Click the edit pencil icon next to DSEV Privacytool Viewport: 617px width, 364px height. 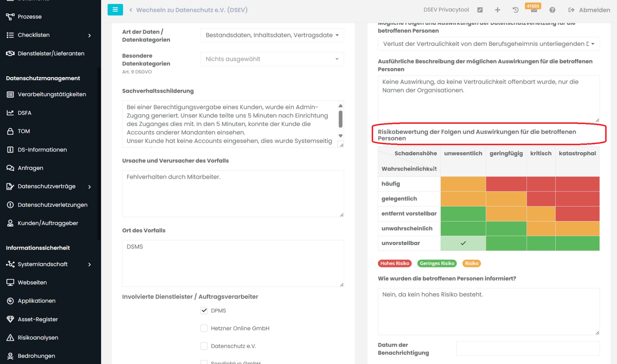point(480,10)
